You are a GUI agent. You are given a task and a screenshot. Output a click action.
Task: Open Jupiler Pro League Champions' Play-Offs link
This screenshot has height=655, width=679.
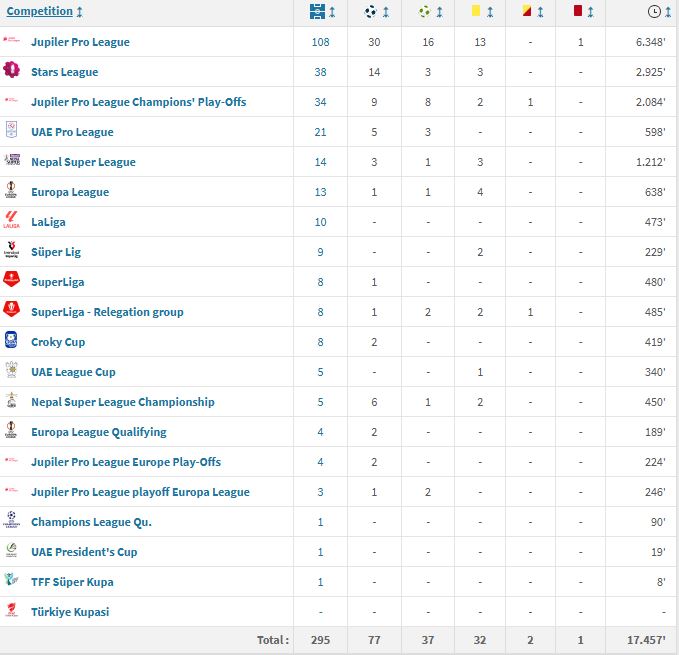click(139, 102)
